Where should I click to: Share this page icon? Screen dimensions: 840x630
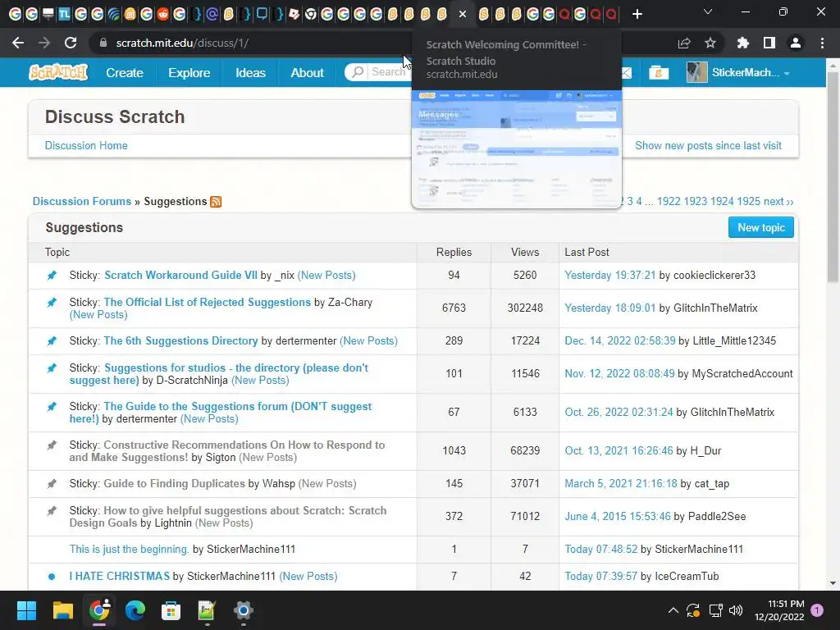point(684,43)
